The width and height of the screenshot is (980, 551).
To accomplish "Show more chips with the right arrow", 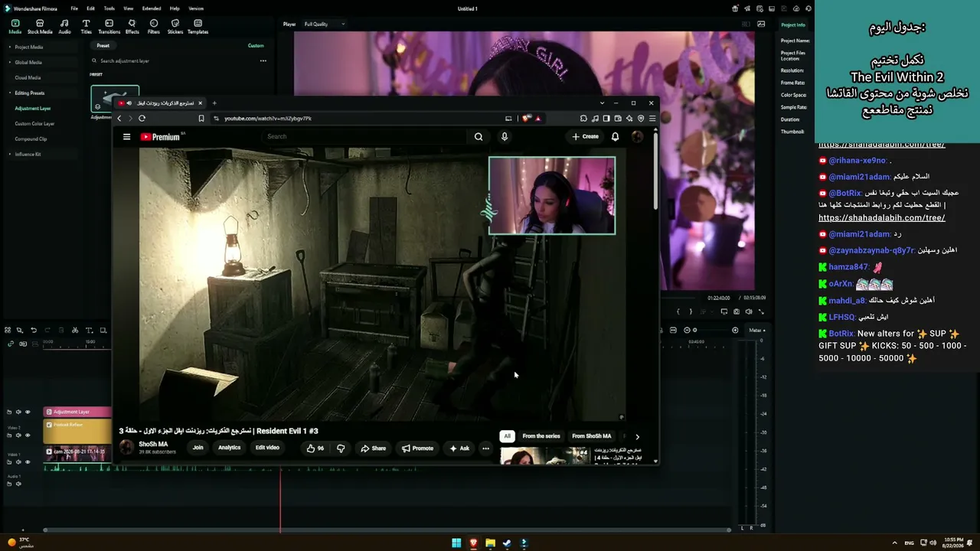I will [x=637, y=436].
